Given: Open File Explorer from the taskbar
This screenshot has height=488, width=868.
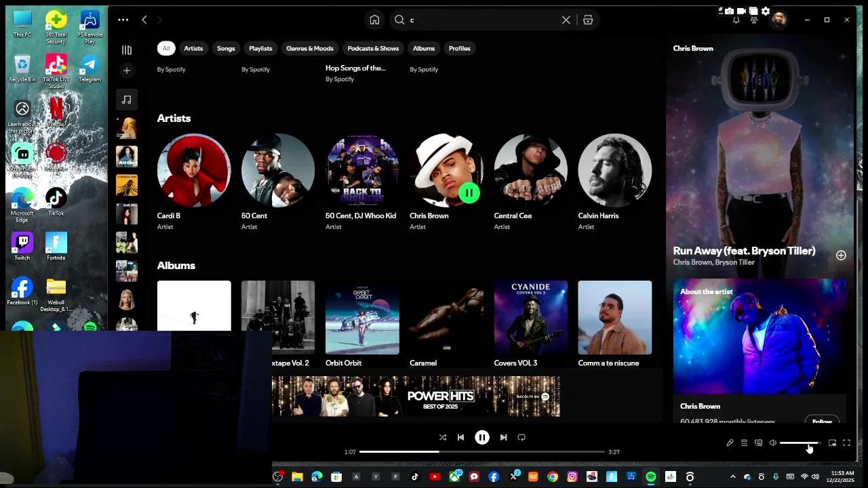Looking at the screenshot, I should [297, 477].
